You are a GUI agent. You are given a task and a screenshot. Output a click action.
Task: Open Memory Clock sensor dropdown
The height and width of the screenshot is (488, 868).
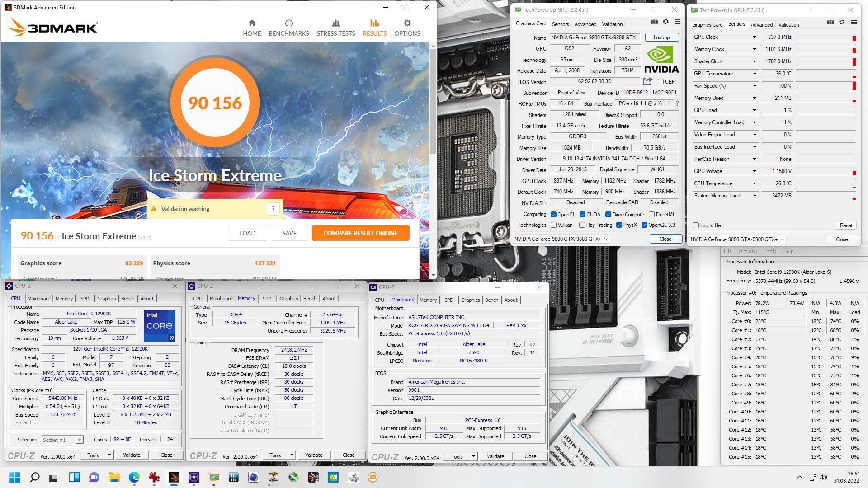pos(754,49)
